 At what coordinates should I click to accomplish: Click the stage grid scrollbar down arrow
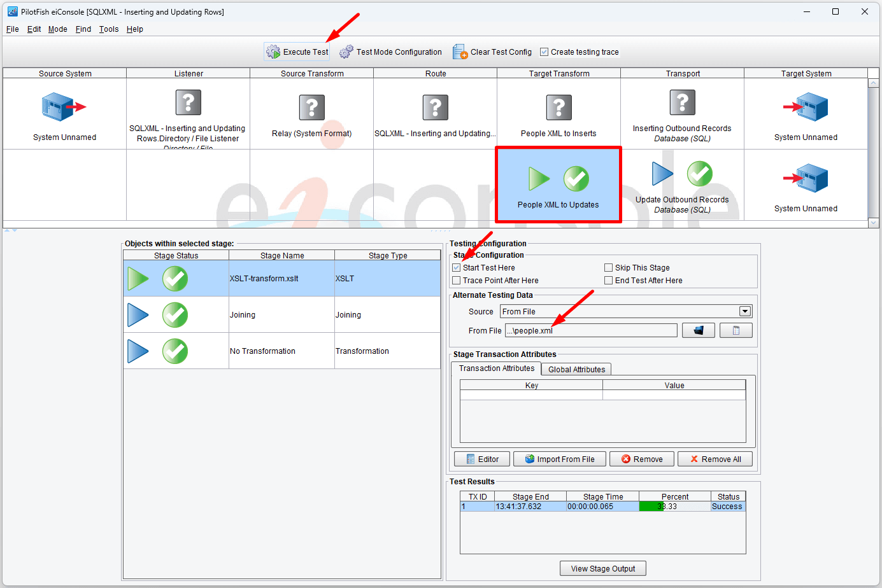click(x=874, y=223)
